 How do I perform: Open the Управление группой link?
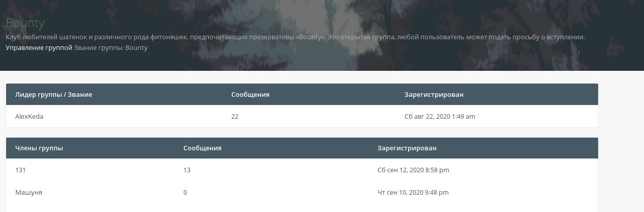(x=39, y=48)
